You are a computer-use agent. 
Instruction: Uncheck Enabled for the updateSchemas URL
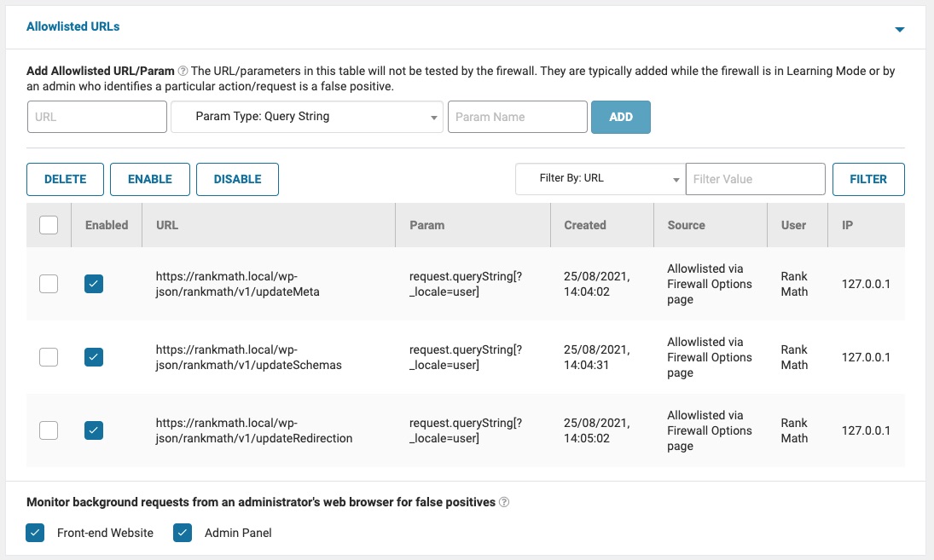click(x=94, y=357)
